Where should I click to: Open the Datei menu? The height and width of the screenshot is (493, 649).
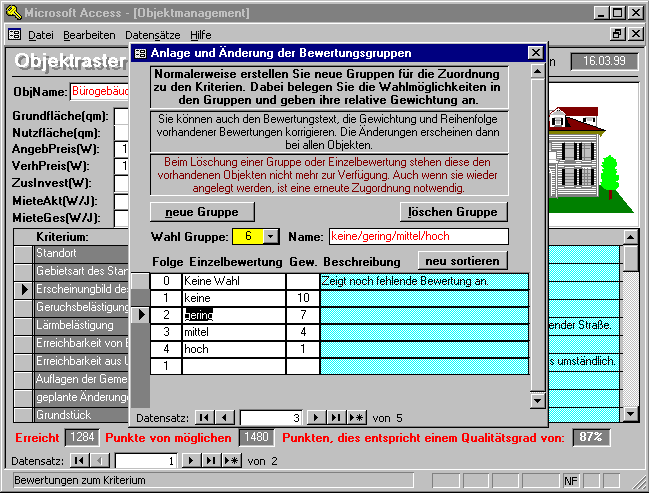pos(41,34)
